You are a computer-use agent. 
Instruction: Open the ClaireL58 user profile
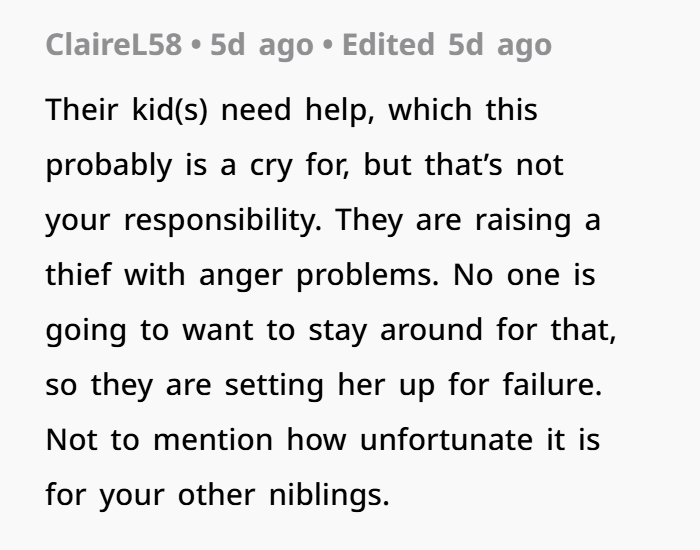pos(114,45)
